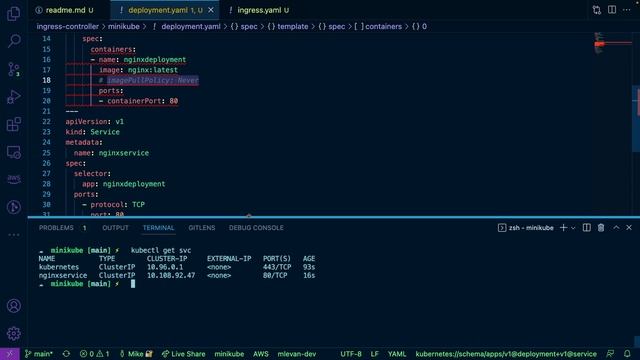The height and width of the screenshot is (360, 640).
Task: Open the Search view in activity bar
Action: (13, 41)
